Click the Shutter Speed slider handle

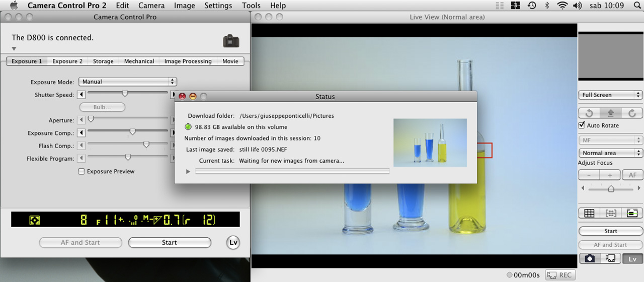125,94
